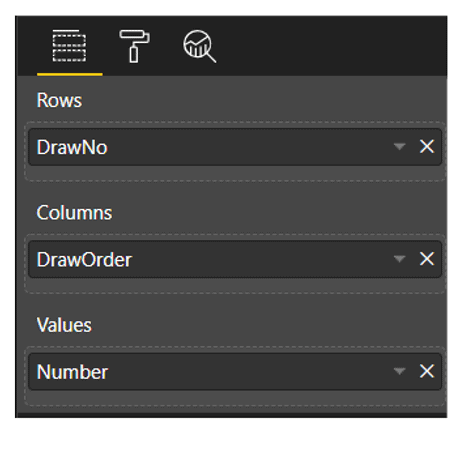
Task: Click empty Values drop area below Number
Action: click(x=235, y=398)
